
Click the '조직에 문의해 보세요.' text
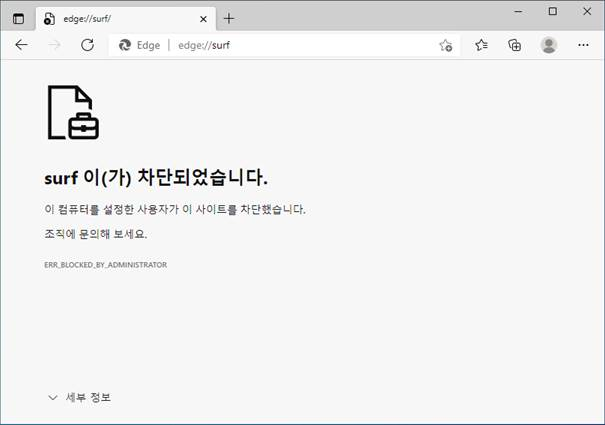pyautogui.click(x=96, y=234)
